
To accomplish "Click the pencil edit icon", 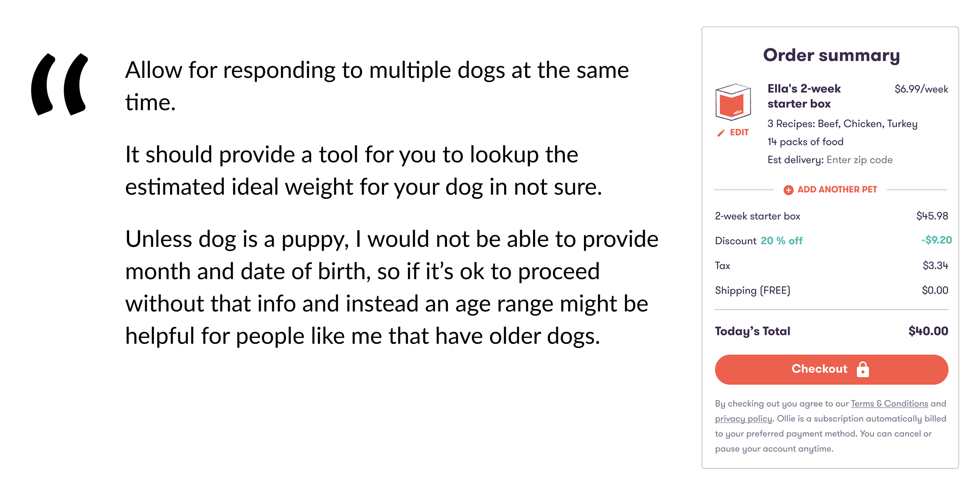I will coord(721,133).
